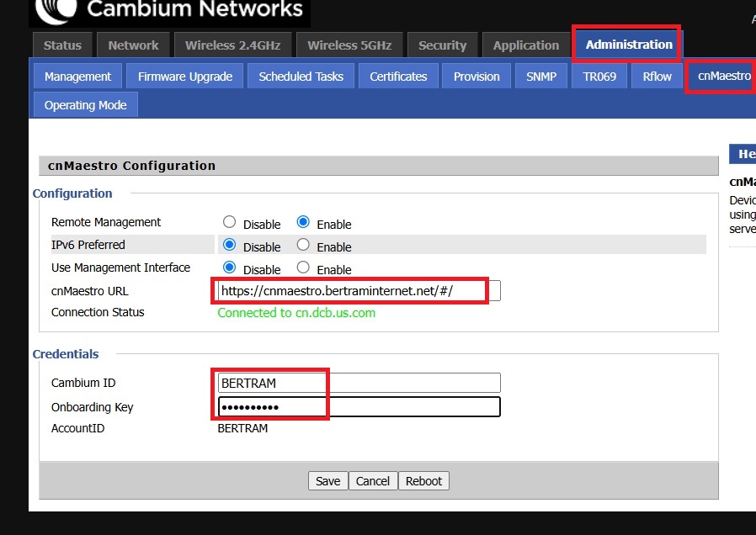
Task: Click the Cancel button
Action: pyautogui.click(x=372, y=481)
